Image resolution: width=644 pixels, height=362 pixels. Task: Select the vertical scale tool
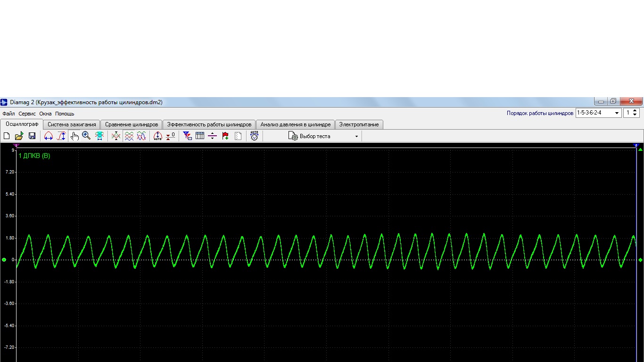61,136
